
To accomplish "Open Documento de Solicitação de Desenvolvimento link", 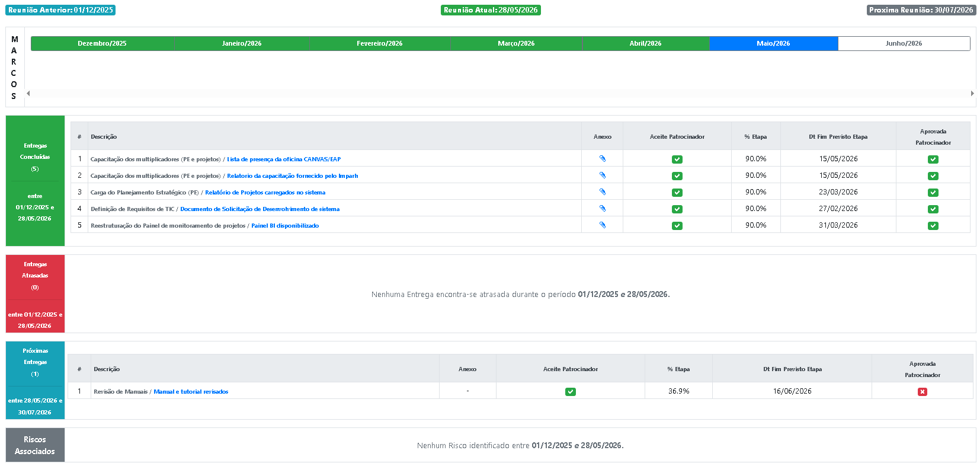I will [260, 209].
